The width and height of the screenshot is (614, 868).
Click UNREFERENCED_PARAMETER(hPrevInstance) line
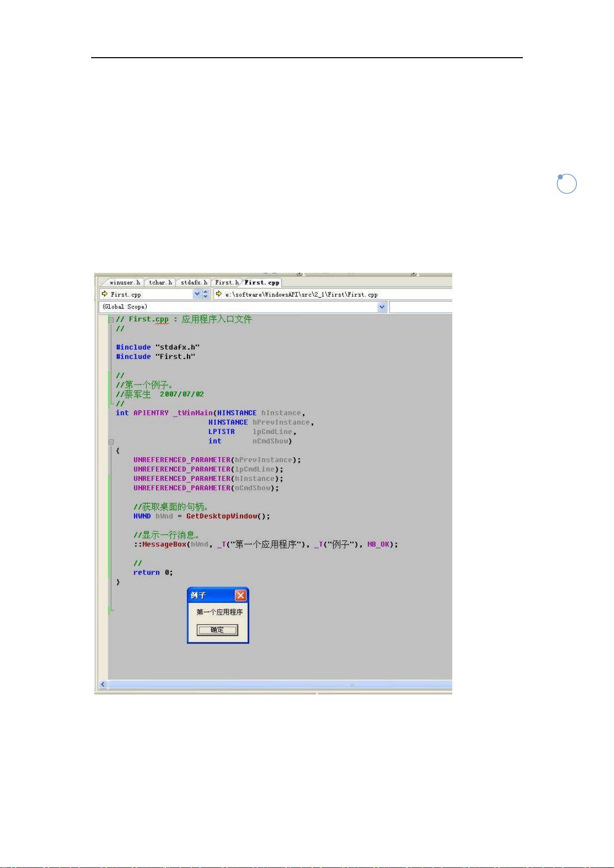point(217,460)
